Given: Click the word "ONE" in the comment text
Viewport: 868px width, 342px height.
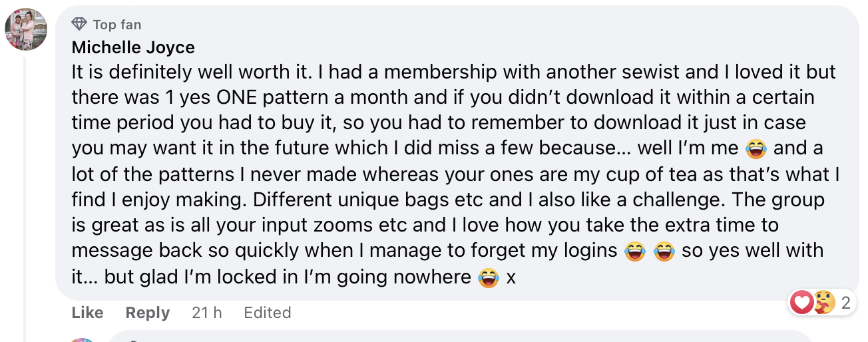Looking at the screenshot, I should pos(240,98).
